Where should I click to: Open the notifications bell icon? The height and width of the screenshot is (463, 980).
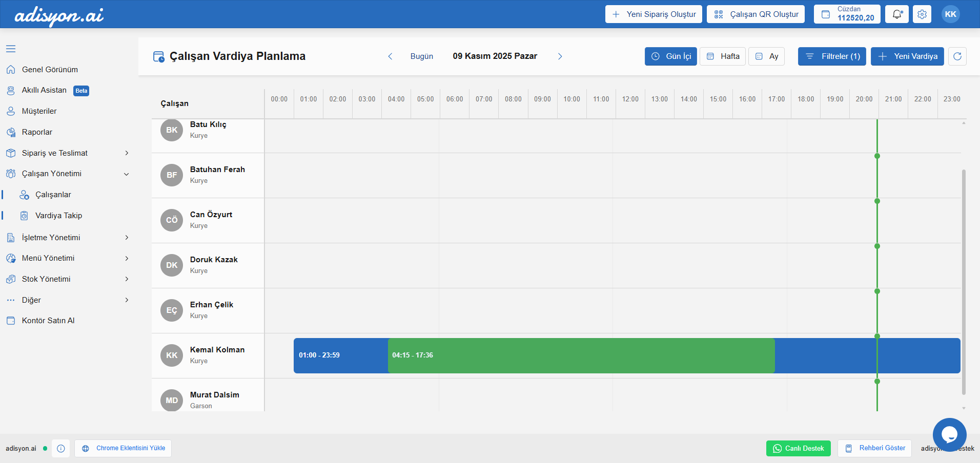(896, 14)
